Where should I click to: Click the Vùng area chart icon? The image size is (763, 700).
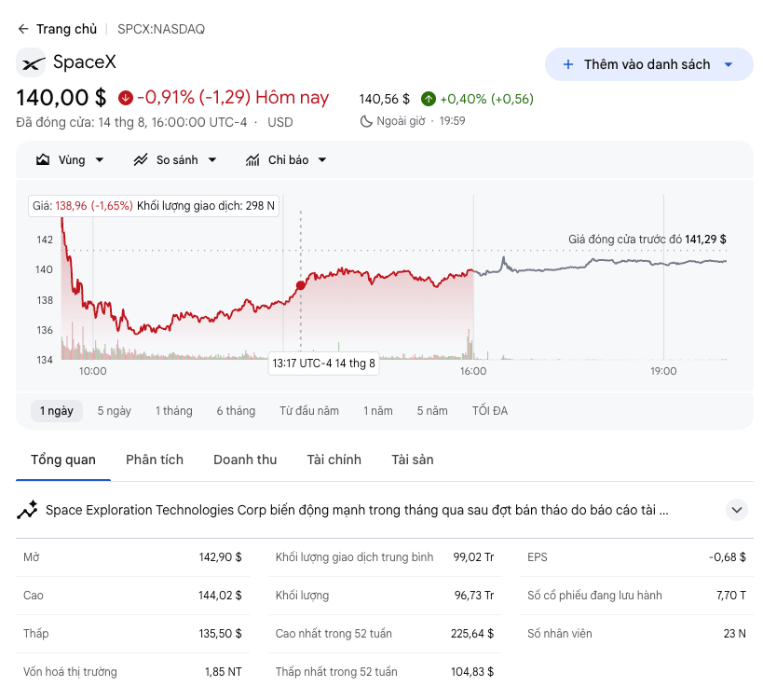tap(43, 159)
